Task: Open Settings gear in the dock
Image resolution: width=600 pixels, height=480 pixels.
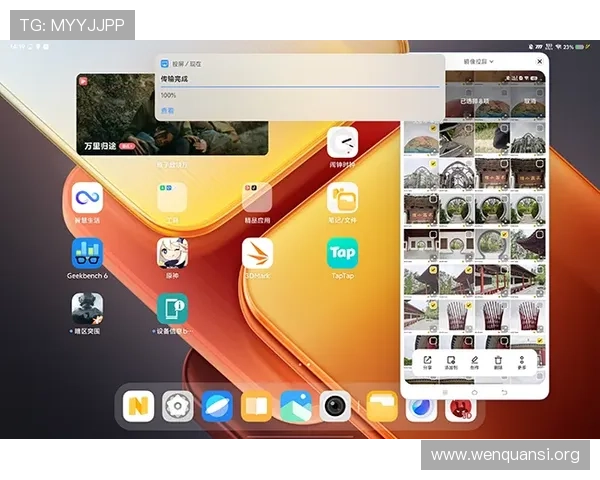Action: pyautogui.click(x=178, y=405)
